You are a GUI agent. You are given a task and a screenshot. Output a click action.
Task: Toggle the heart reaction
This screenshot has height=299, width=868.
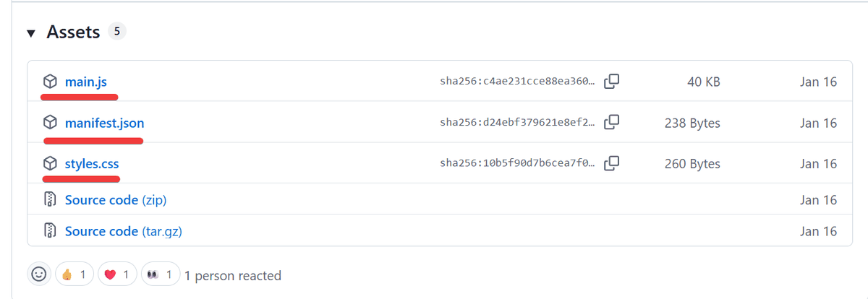point(117,274)
